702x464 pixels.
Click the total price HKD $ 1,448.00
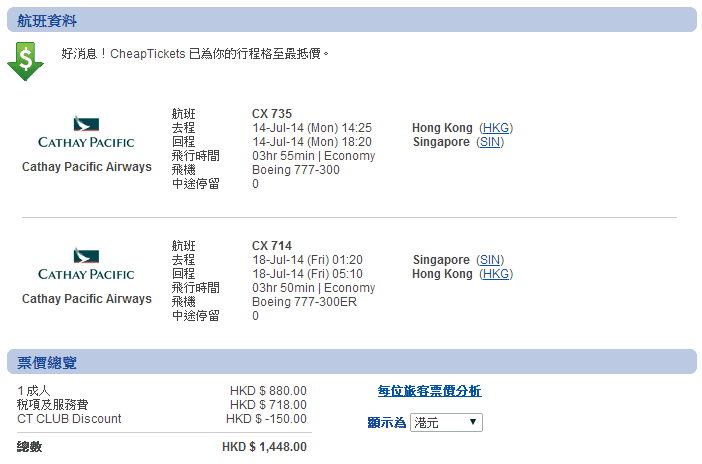(264, 447)
